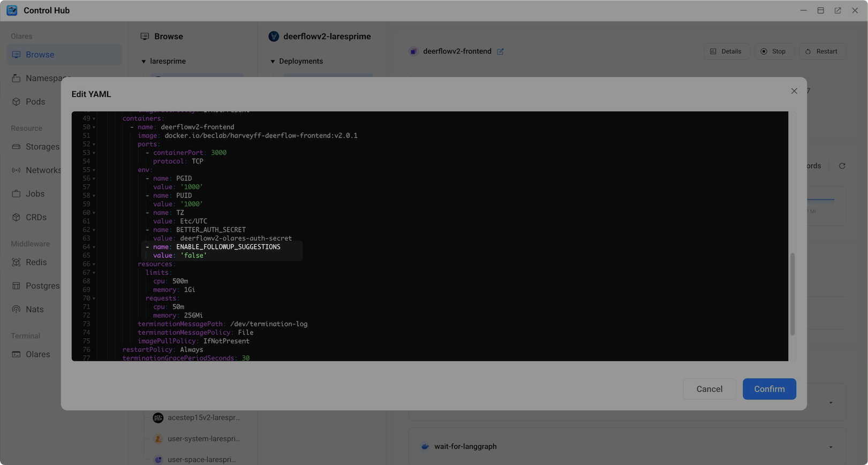This screenshot has height=465, width=868.
Task: Open Pods in the sidebar
Action: [35, 102]
